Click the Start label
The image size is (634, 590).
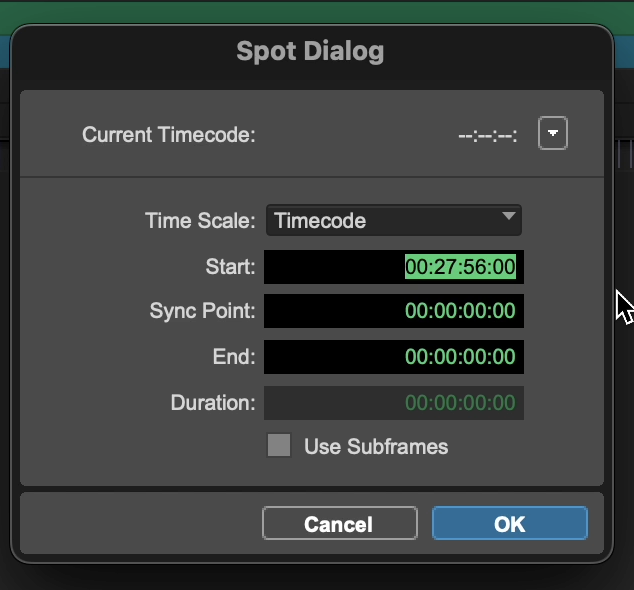[x=230, y=267]
